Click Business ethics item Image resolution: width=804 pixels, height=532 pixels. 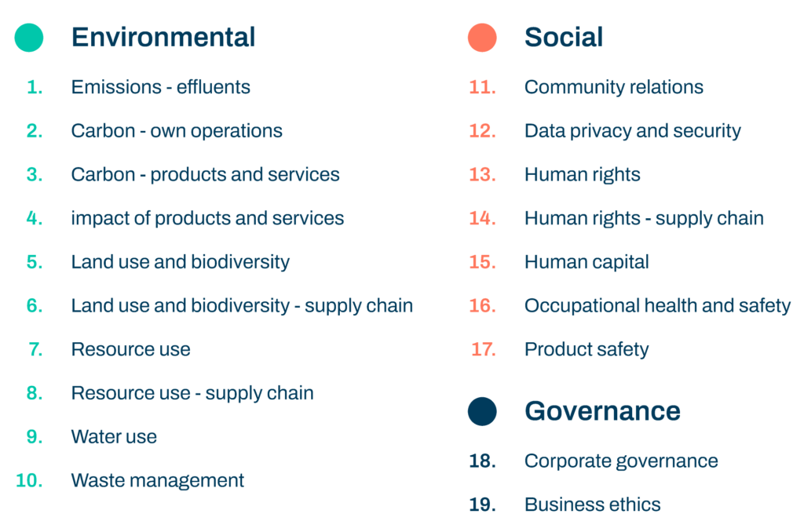[593, 505]
